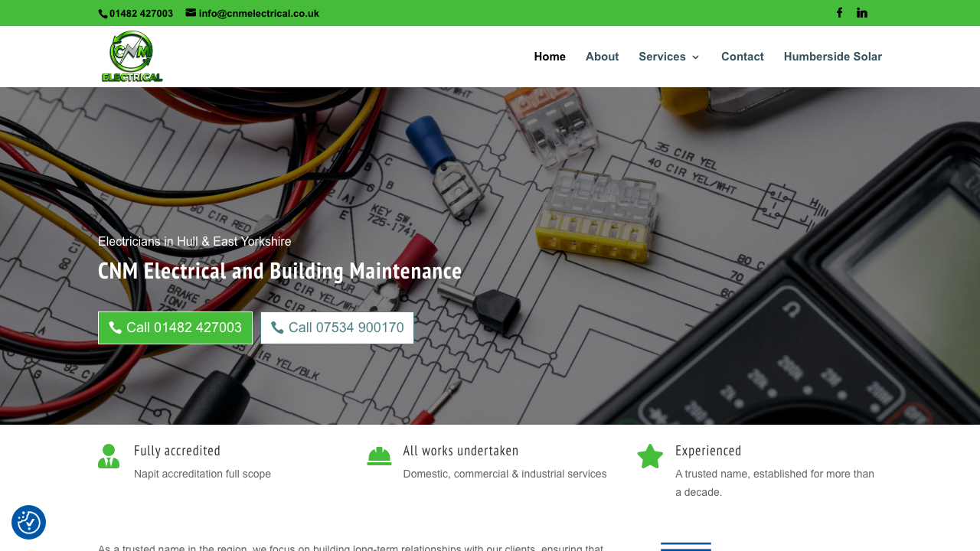Click the Call 07534 900170 button

(x=337, y=327)
